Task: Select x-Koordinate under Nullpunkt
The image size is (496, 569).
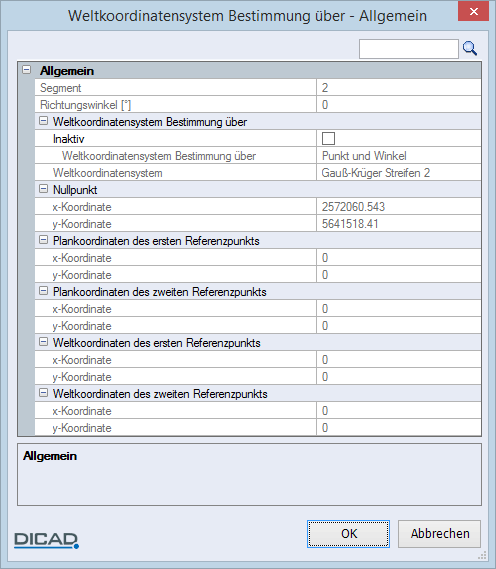Action: [x=82, y=207]
